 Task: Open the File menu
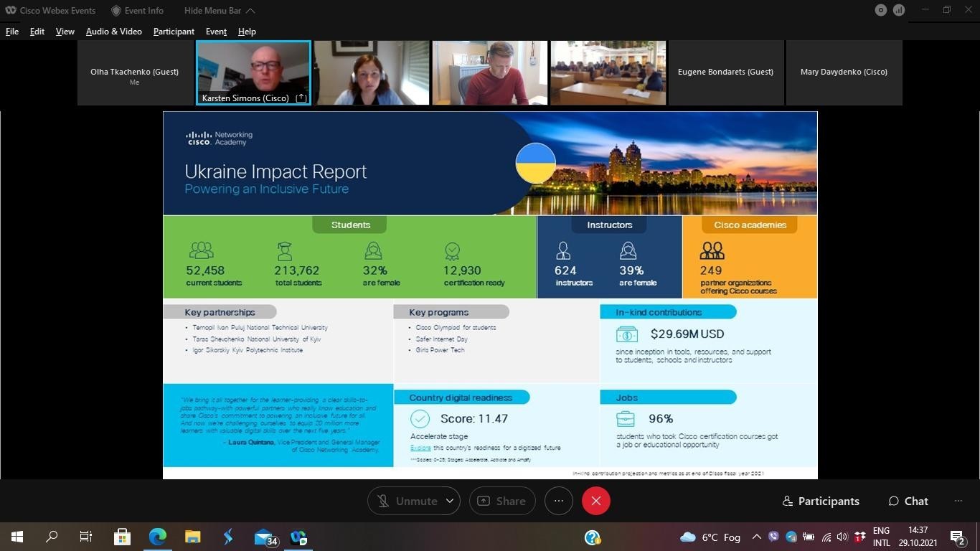tap(12, 32)
